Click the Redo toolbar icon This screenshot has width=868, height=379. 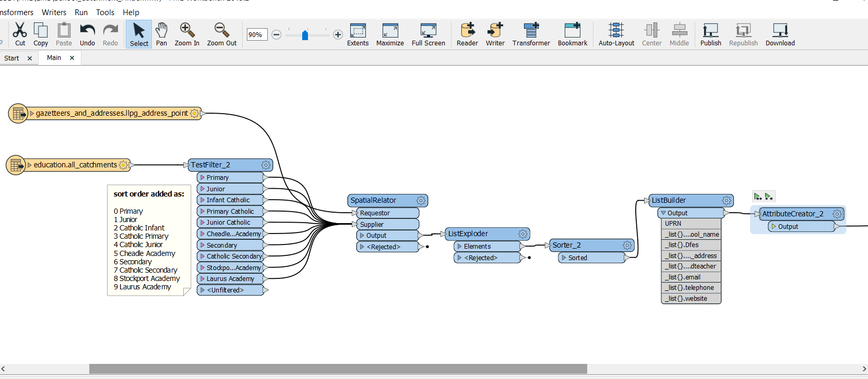point(110,34)
